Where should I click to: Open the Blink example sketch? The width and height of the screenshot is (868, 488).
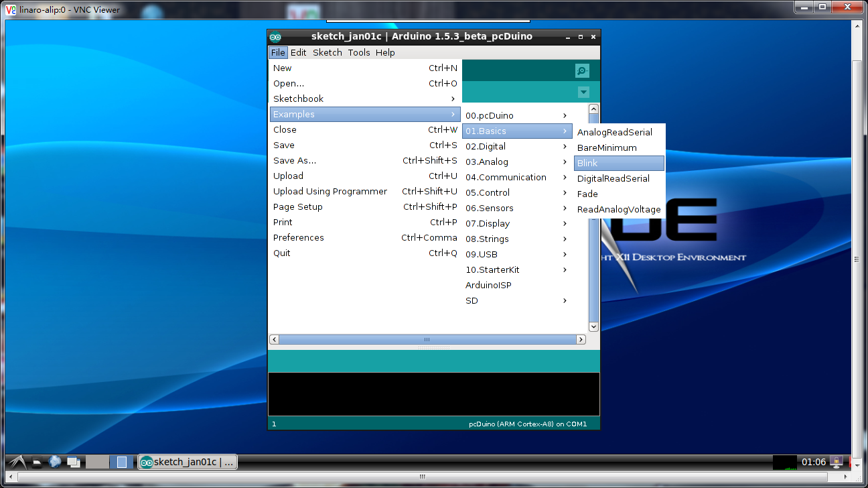pos(620,163)
